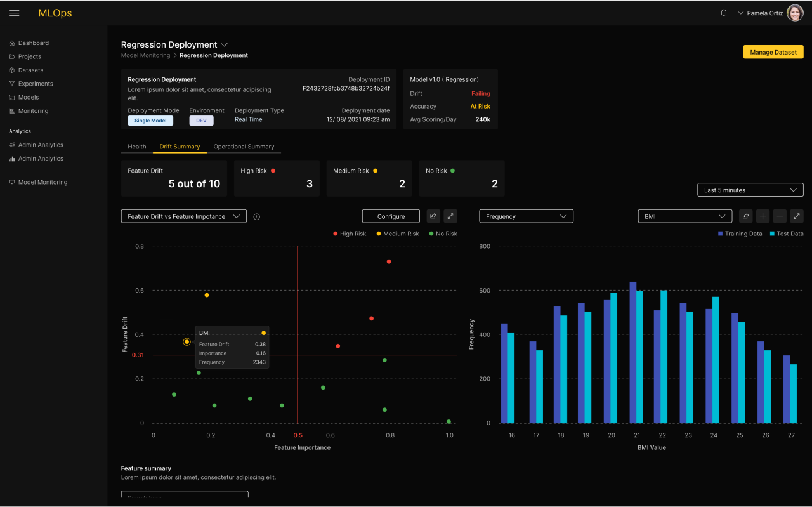Toggle Training Data legend series
Viewport: 812px width, 507px height.
(x=739, y=234)
